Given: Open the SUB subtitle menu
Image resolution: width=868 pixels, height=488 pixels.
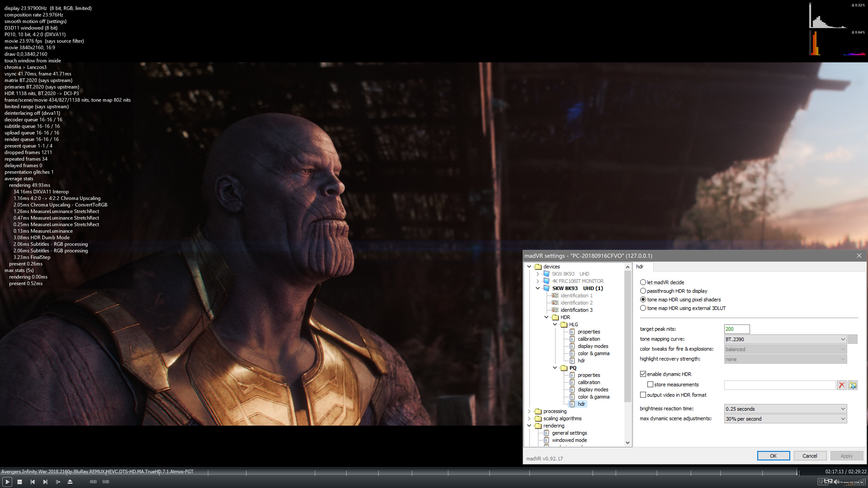Looking at the screenshot, I should 106,482.
